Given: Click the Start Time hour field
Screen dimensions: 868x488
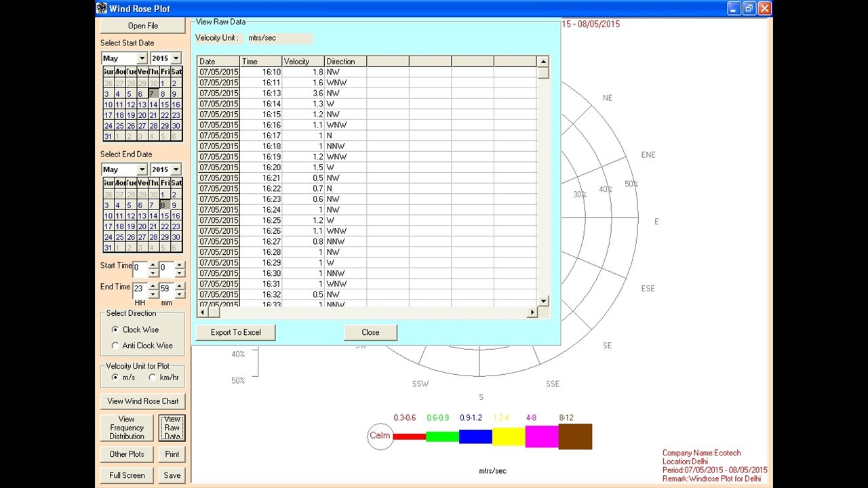Looking at the screenshot, I should tap(140, 268).
